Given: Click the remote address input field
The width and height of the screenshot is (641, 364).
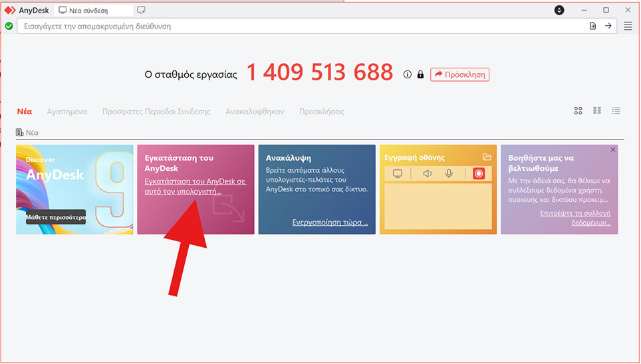Looking at the screenshot, I should click(299, 26).
